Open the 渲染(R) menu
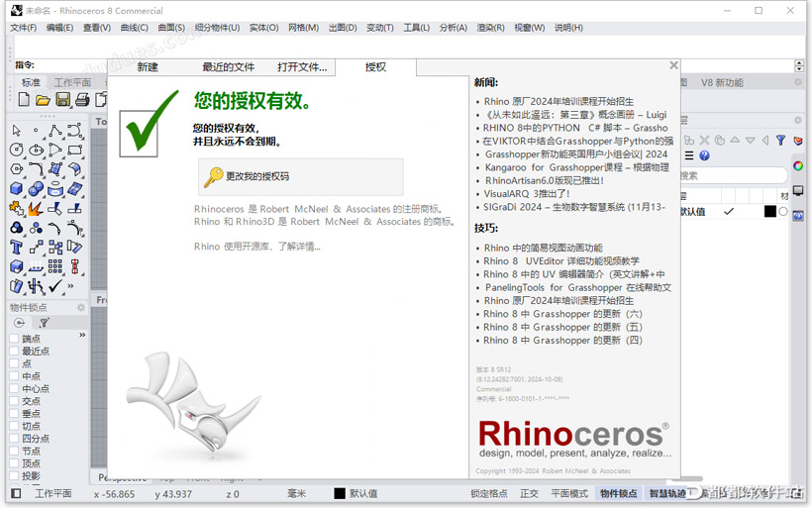812x508 pixels. tap(490, 28)
